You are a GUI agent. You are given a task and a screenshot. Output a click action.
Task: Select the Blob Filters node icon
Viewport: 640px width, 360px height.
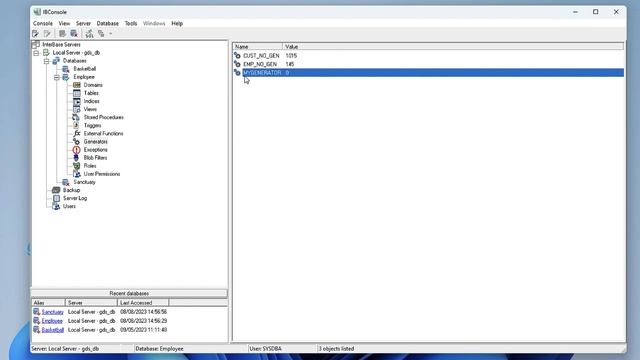(x=77, y=158)
